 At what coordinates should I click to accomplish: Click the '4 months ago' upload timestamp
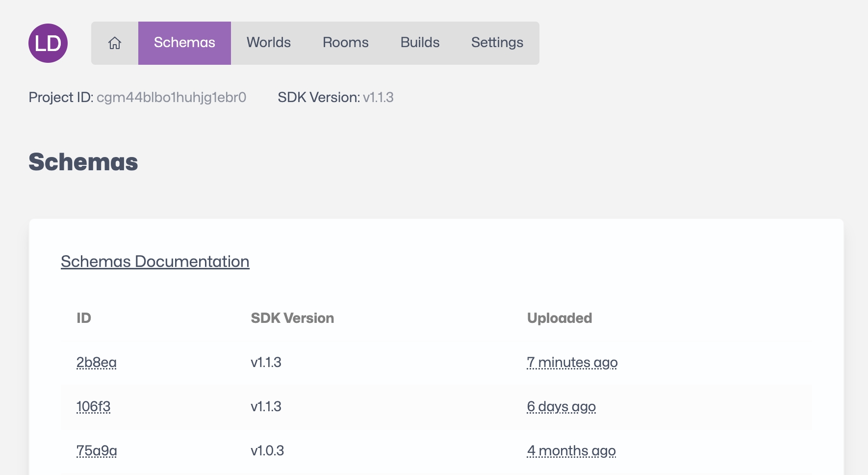(571, 451)
